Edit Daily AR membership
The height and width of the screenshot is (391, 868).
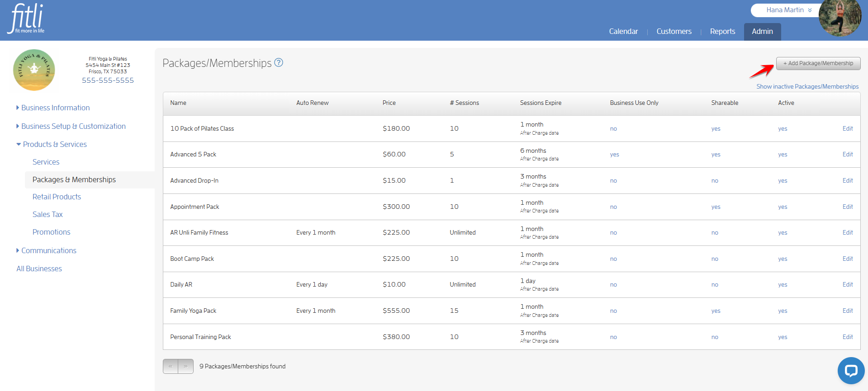coord(848,284)
